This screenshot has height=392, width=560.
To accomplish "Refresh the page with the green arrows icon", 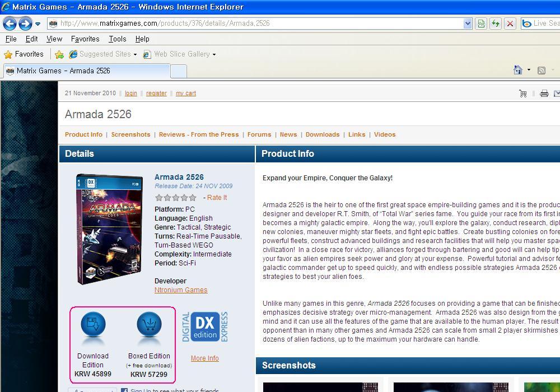I will (496, 24).
